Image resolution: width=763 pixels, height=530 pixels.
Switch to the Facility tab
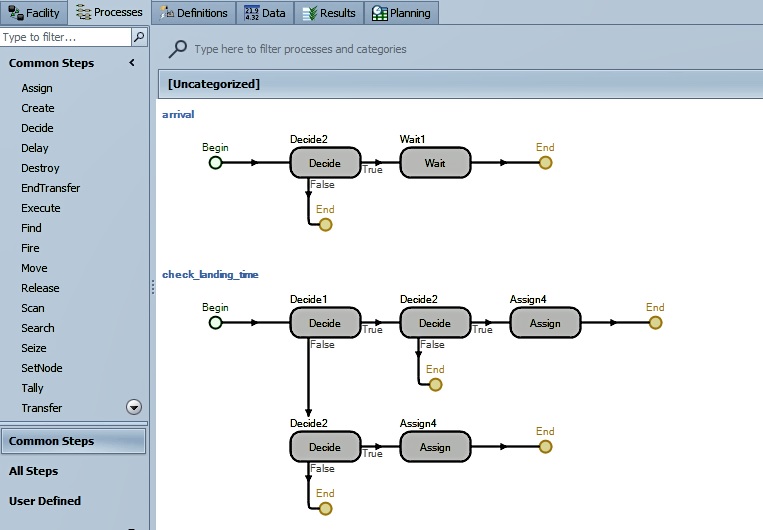tap(35, 13)
